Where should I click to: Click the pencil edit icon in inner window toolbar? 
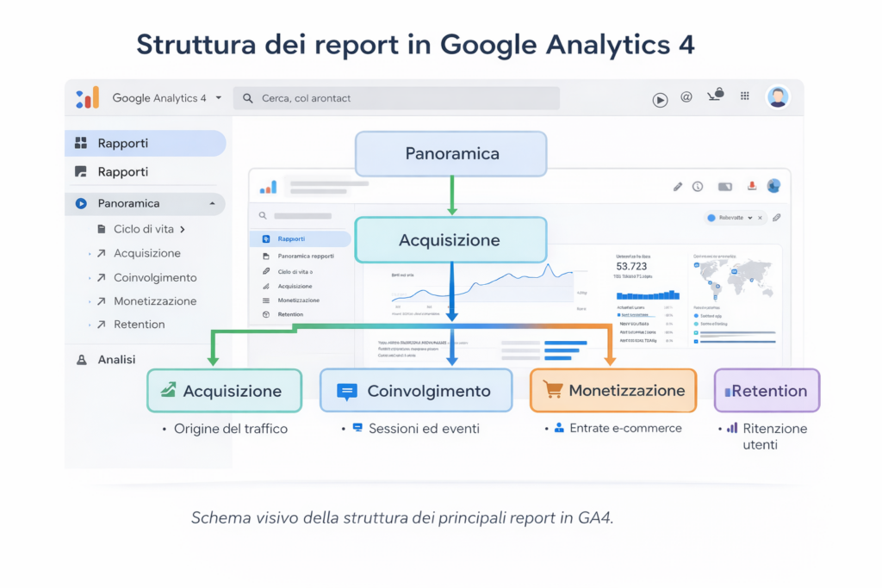(x=677, y=187)
